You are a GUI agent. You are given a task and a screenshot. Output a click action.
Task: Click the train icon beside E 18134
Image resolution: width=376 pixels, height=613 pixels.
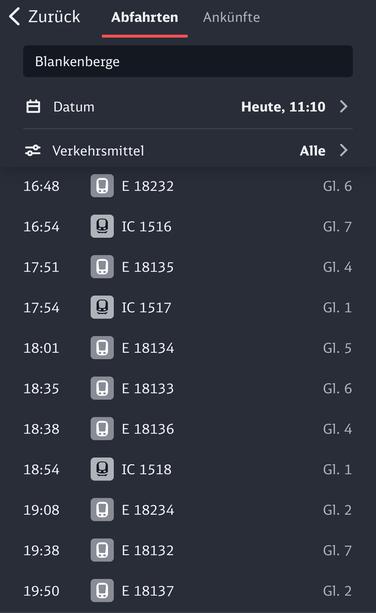(102, 348)
